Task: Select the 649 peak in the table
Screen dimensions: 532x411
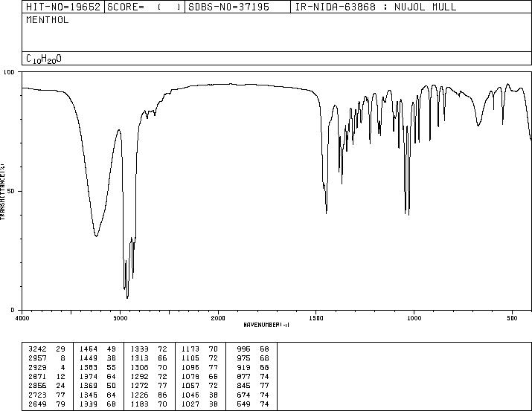Action: pyautogui.click(x=243, y=404)
